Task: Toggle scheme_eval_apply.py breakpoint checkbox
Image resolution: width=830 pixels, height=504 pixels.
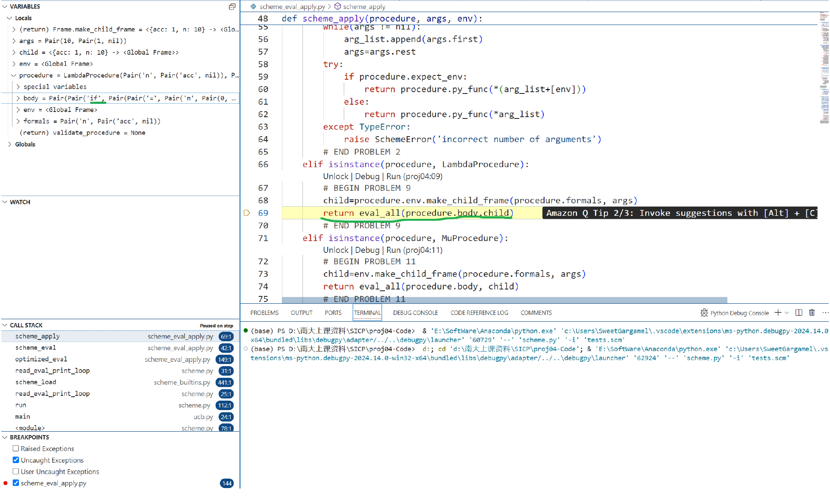Action: (16, 483)
